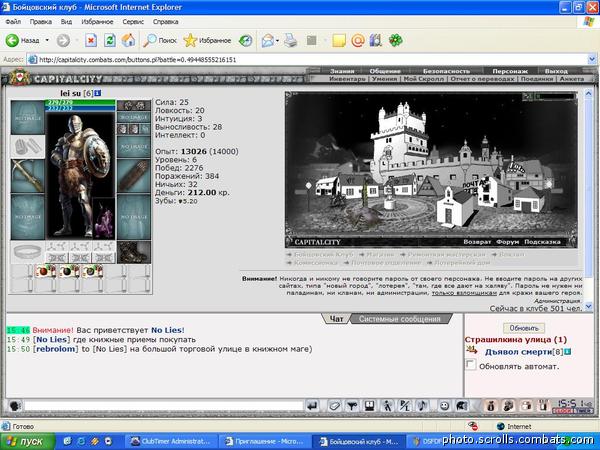The height and width of the screenshot is (450, 600).
Task: Open the Избранное menu
Action: click(x=97, y=22)
